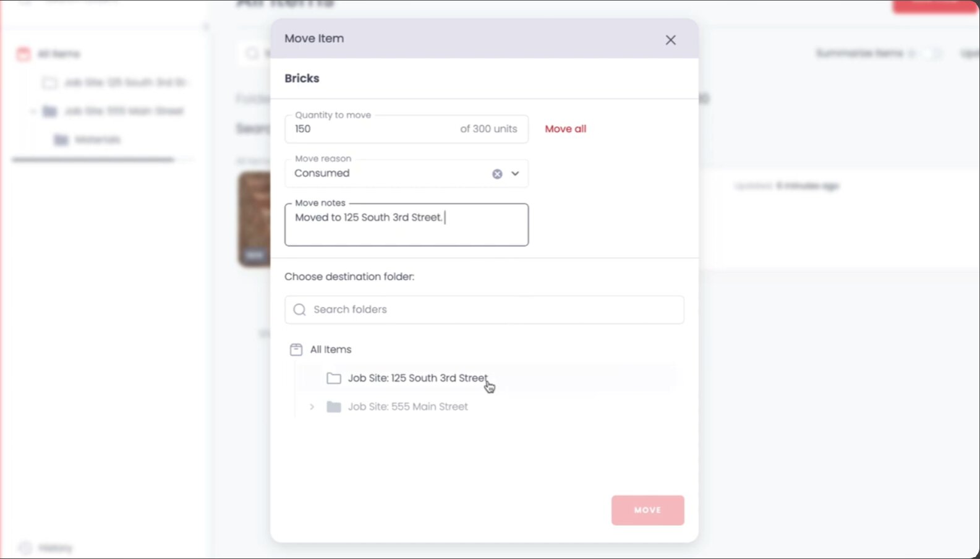Image resolution: width=980 pixels, height=559 pixels.
Task: Click the 555 Main Street folder icon
Action: (334, 407)
